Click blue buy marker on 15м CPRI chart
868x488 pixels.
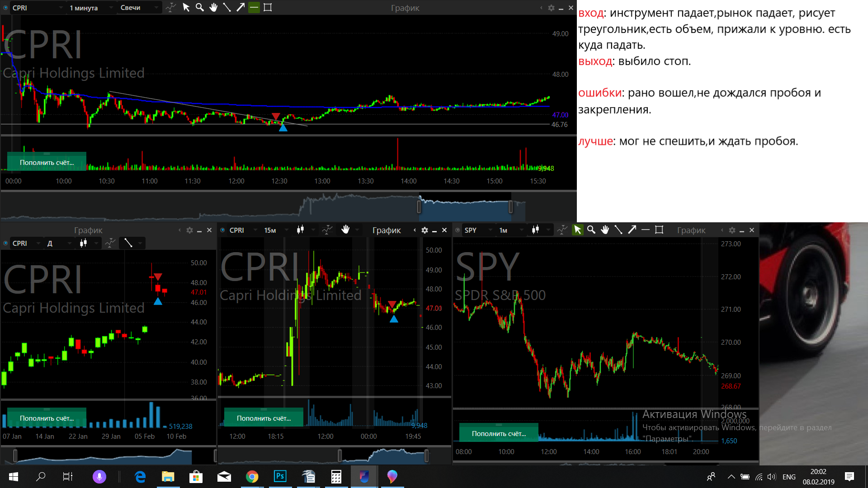(x=394, y=319)
